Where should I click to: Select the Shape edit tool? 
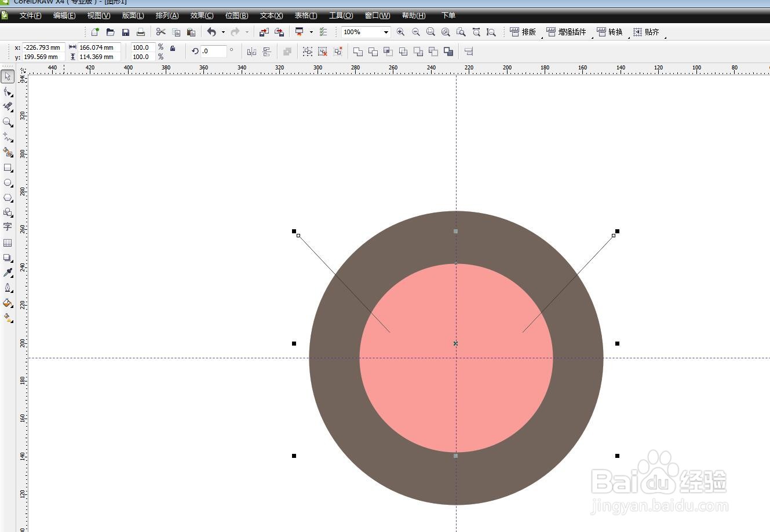[8, 92]
